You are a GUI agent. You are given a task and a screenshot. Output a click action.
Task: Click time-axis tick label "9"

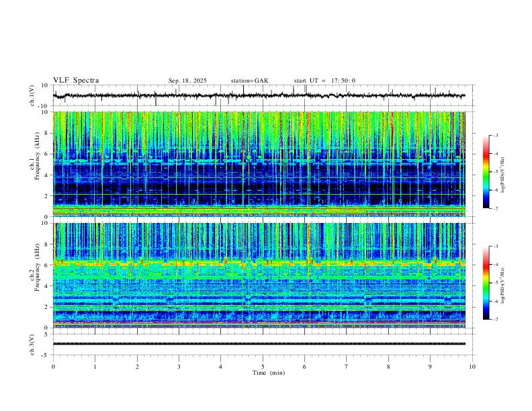pos(431,367)
